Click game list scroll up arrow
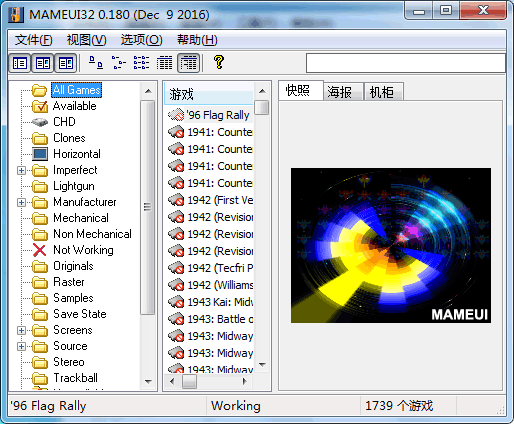Image resolution: width=514 pixels, height=424 pixels. coord(262,91)
